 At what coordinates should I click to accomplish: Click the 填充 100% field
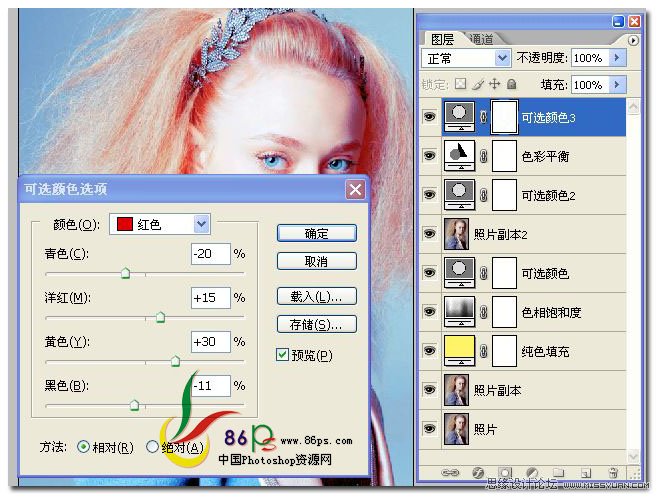tap(590, 85)
